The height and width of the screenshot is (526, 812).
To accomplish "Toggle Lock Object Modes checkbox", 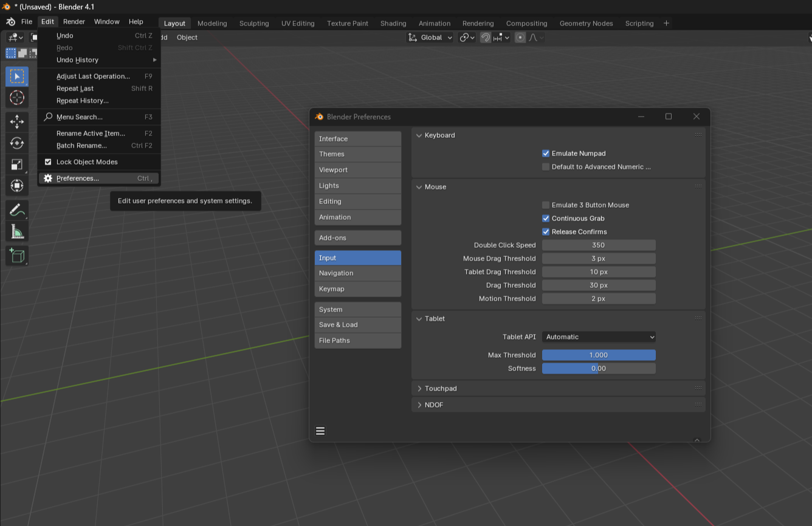I will 48,162.
